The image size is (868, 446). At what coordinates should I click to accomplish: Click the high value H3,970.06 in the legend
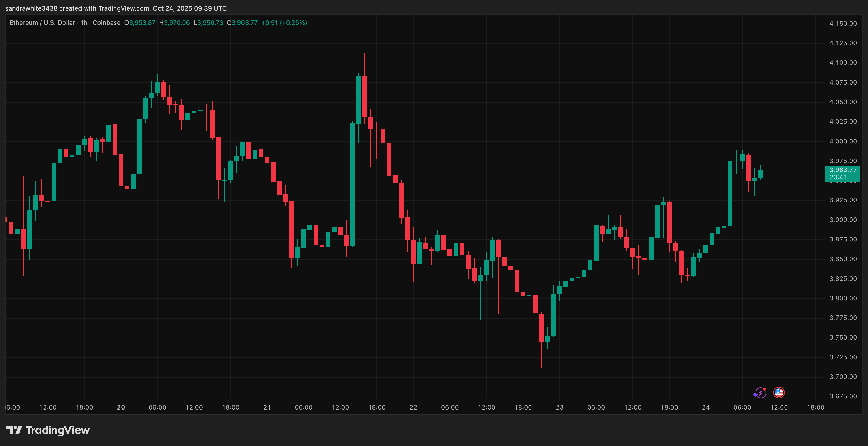click(x=174, y=22)
